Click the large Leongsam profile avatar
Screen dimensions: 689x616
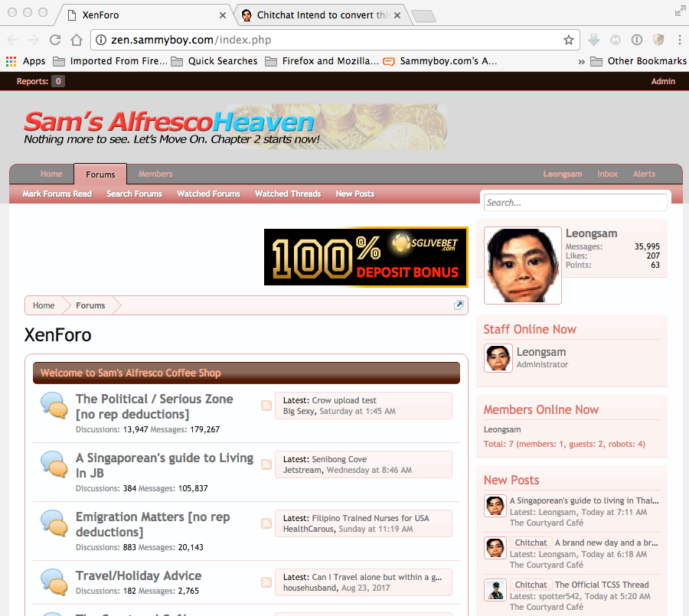coord(523,266)
